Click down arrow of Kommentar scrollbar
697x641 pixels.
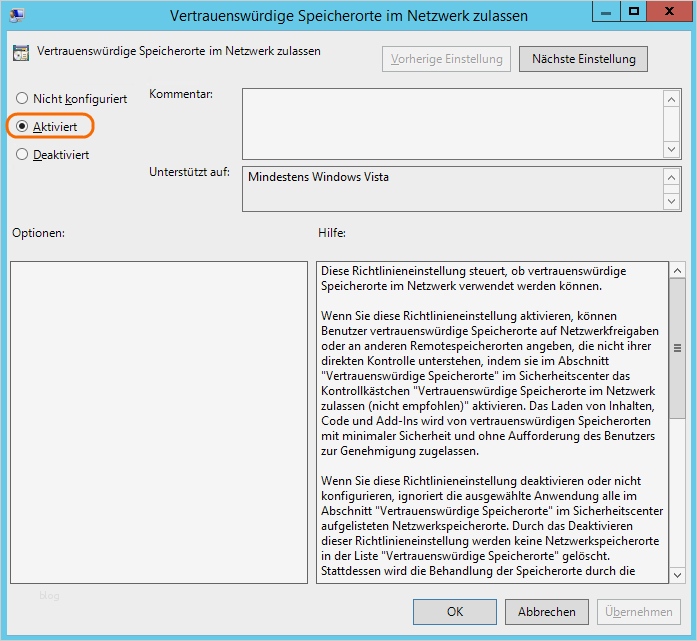[x=671, y=149]
